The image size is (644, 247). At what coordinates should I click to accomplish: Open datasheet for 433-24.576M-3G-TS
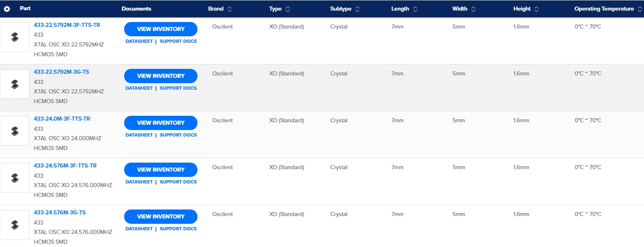click(139, 229)
